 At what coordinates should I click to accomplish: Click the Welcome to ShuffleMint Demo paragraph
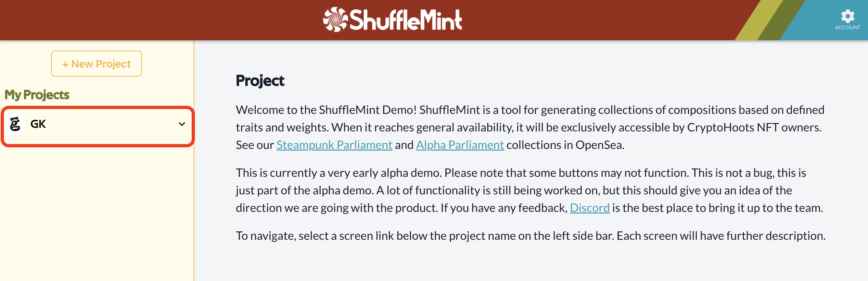point(529,127)
